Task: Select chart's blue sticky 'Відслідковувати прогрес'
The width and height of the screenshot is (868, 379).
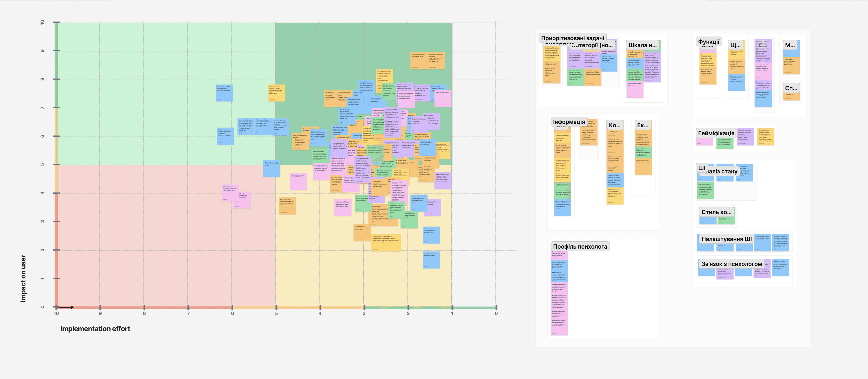Action: point(225,136)
